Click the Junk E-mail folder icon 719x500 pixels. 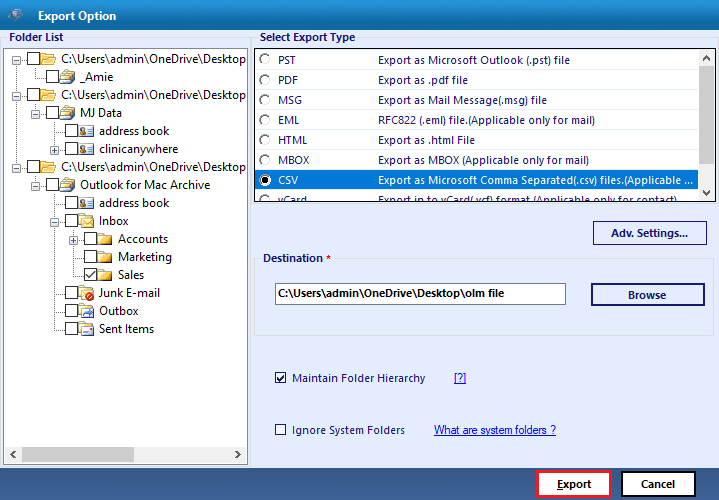point(86,293)
